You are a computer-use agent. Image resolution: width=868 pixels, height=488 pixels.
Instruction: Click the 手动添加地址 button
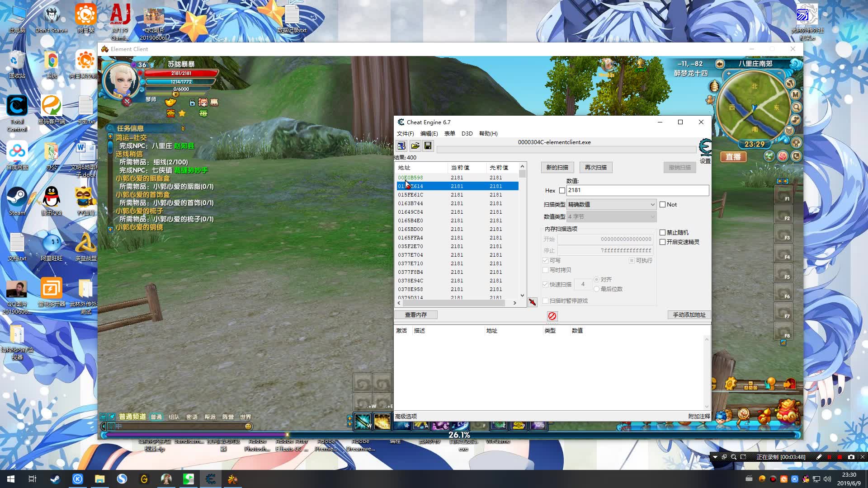pyautogui.click(x=689, y=315)
